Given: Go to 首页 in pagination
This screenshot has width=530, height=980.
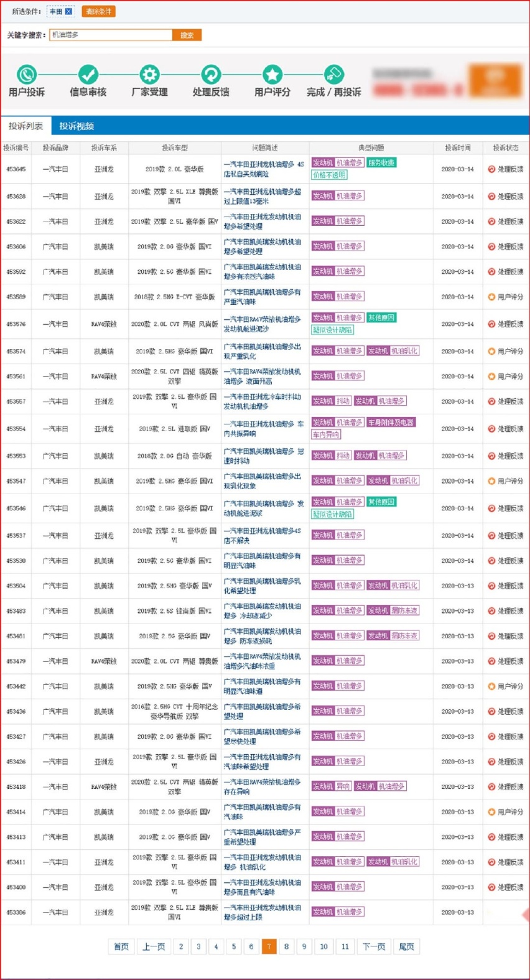Looking at the screenshot, I should click(121, 946).
